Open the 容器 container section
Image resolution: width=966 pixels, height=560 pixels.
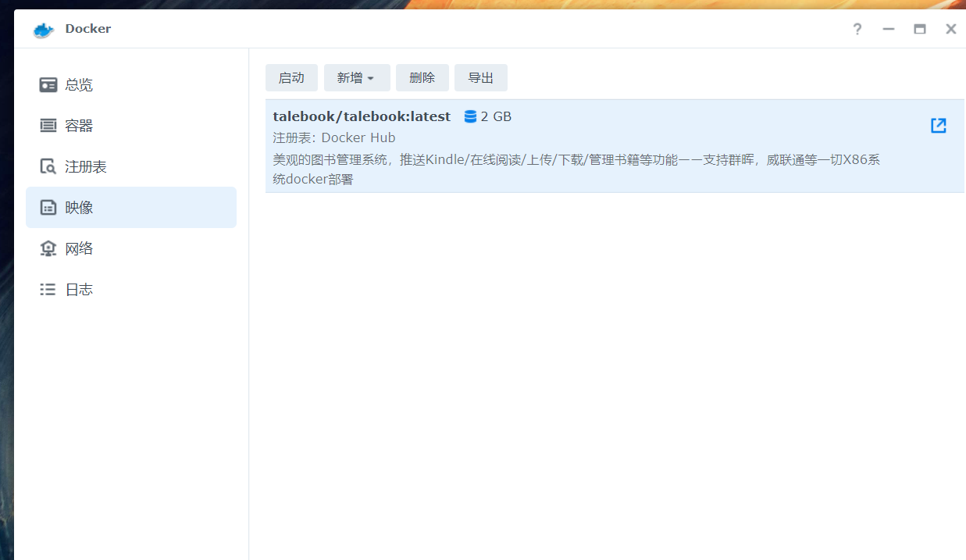[131, 125]
